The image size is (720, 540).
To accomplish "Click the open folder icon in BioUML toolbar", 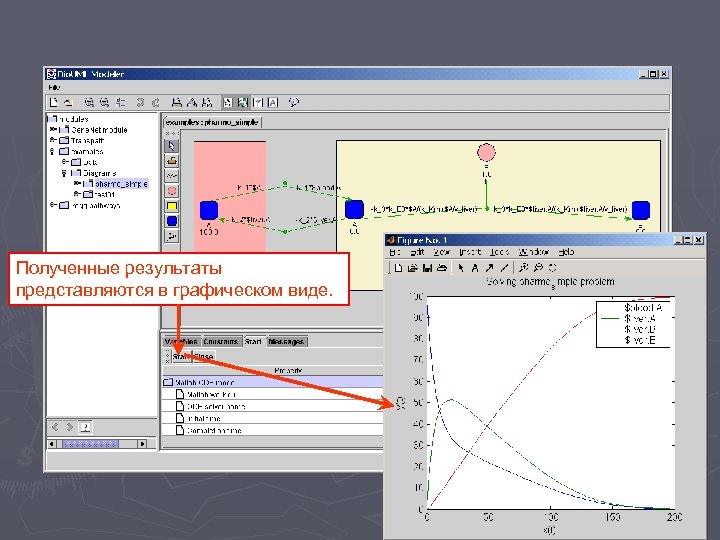I will 68,102.
